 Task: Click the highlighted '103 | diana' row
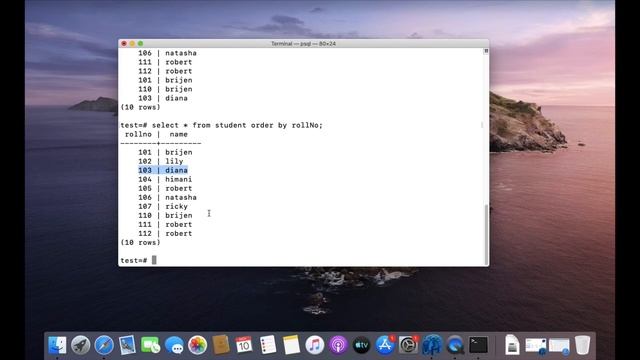[x=163, y=170]
